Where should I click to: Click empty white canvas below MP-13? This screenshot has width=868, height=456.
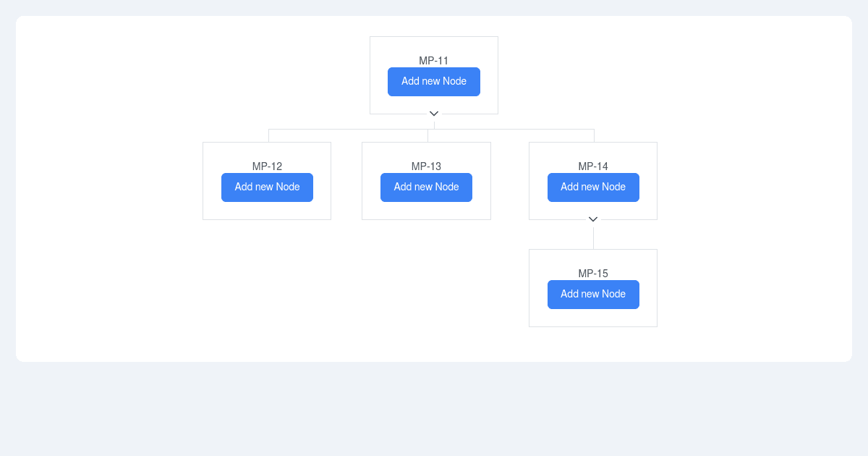click(426, 290)
